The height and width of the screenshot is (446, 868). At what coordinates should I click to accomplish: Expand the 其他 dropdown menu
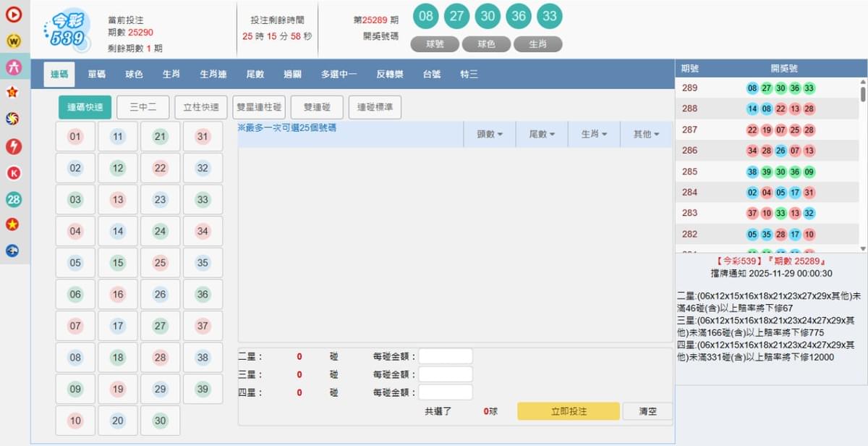(646, 134)
